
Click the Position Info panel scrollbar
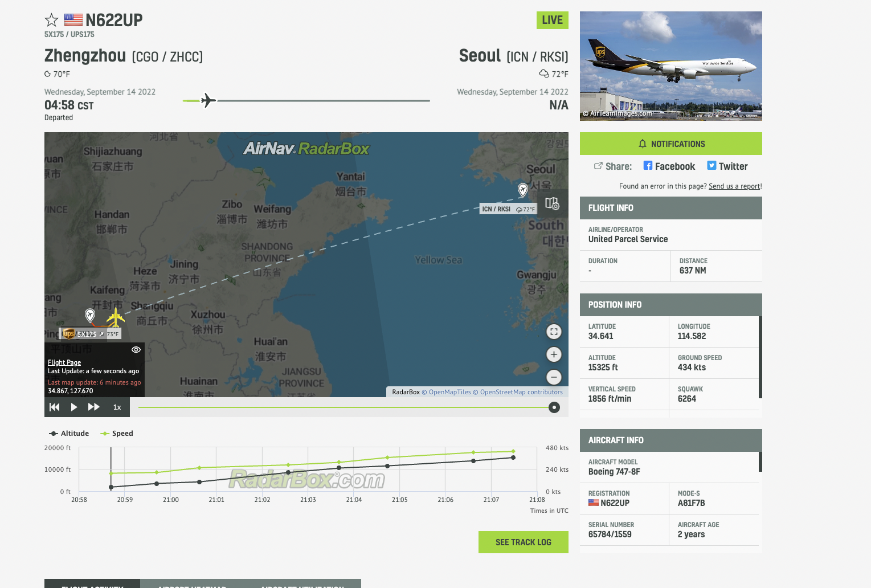click(x=760, y=357)
